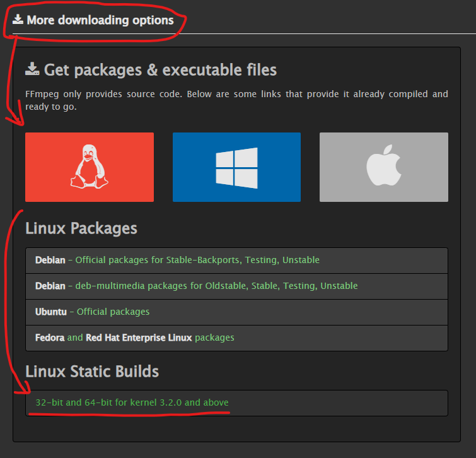
Task: Click the Linux penguin tile
Action: pyautogui.click(x=90, y=167)
